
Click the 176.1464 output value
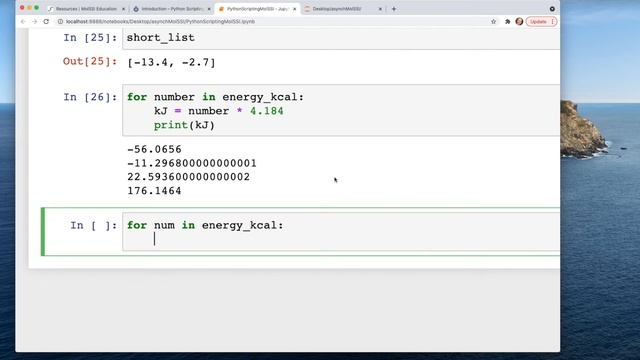(154, 191)
